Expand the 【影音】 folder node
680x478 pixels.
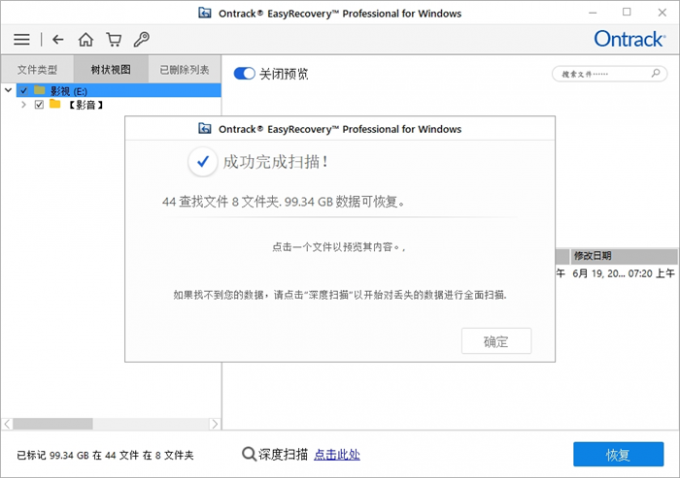pos(23,104)
